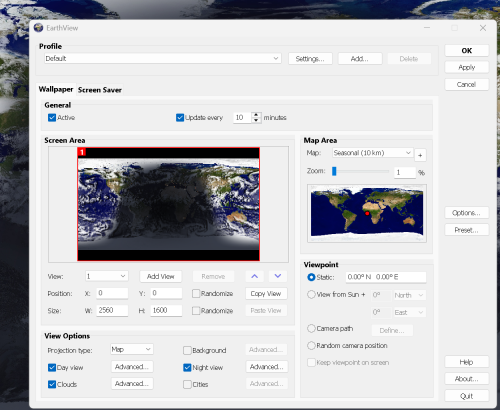
Task: Decrease update minutes with the stepper down arrow
Action: pyautogui.click(x=256, y=120)
